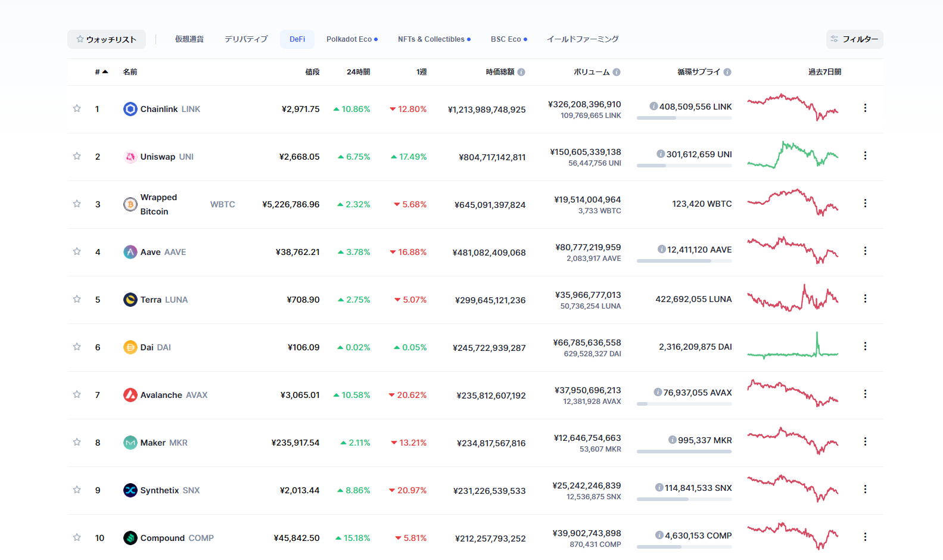Open the NFTs & Collectibles tab

(434, 39)
